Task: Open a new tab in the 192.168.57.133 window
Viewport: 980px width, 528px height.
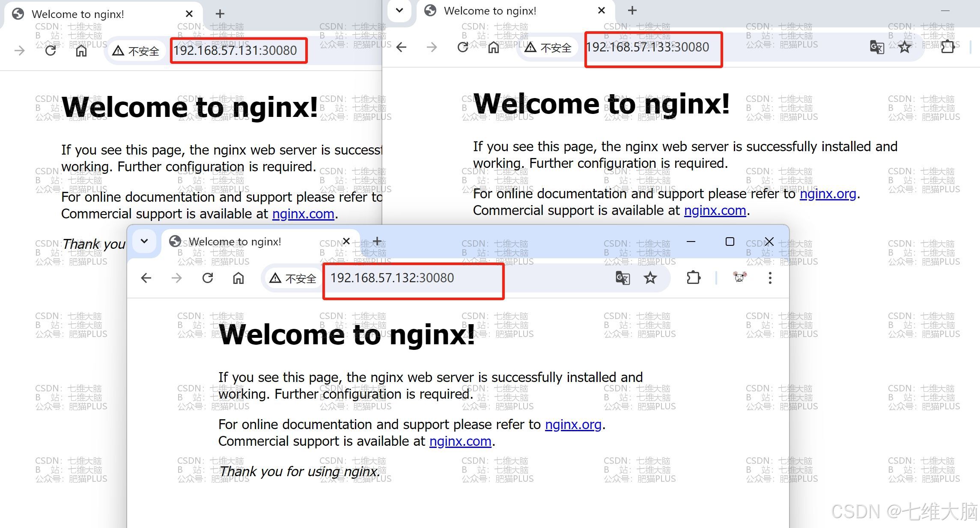Action: (632, 10)
